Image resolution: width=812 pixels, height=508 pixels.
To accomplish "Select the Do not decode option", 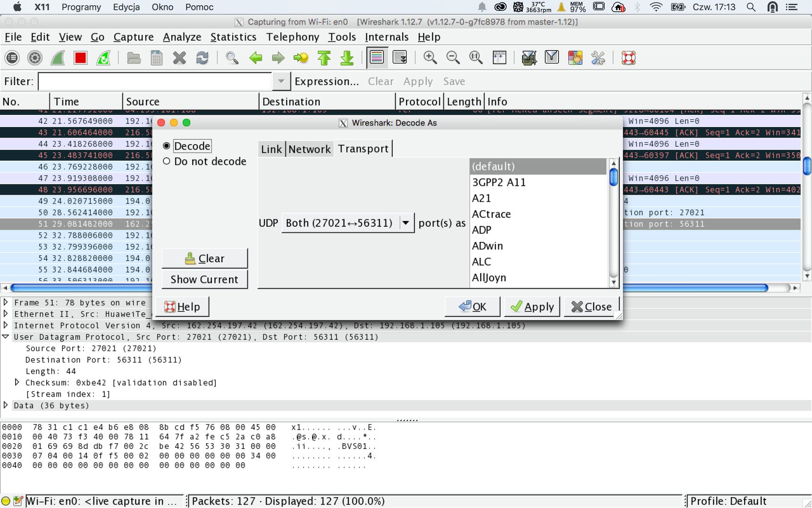I will [167, 162].
